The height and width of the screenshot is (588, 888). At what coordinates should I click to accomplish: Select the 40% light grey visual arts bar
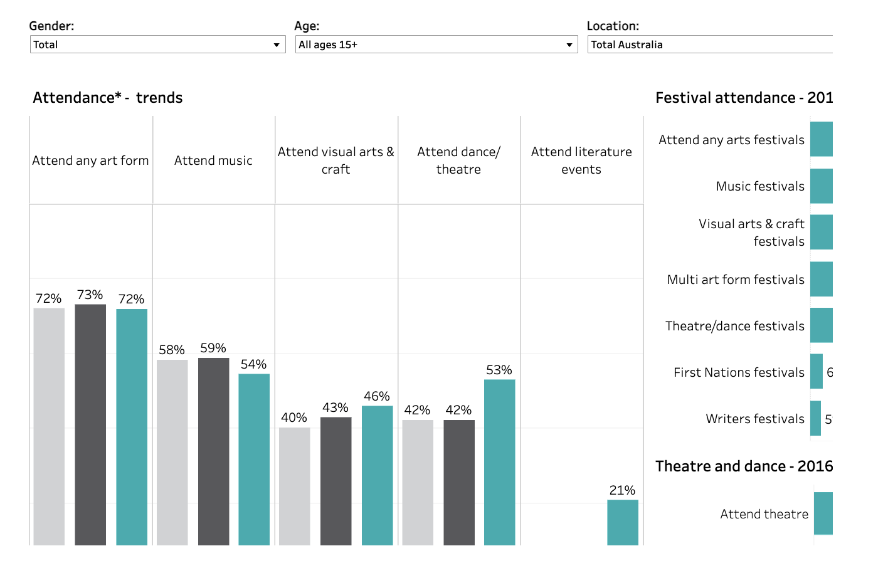[x=295, y=486]
